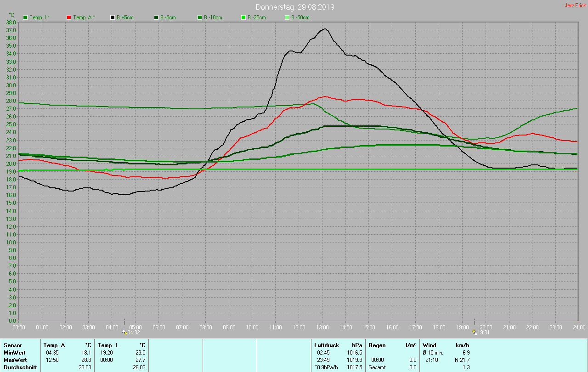Click the pressure minimum "1016.5"
This screenshot has height=372, width=588.
click(x=354, y=353)
